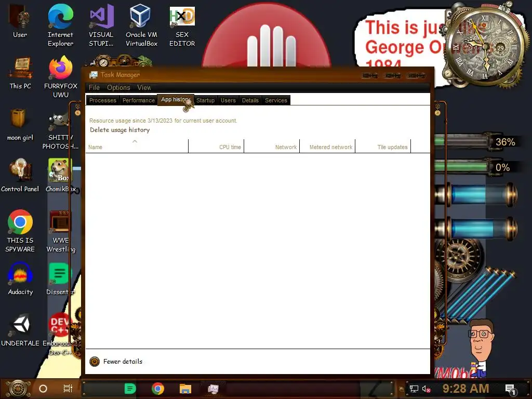This screenshot has width=532, height=399.
Task: Select the Task Manager taskbar icon
Action: [x=213, y=389]
